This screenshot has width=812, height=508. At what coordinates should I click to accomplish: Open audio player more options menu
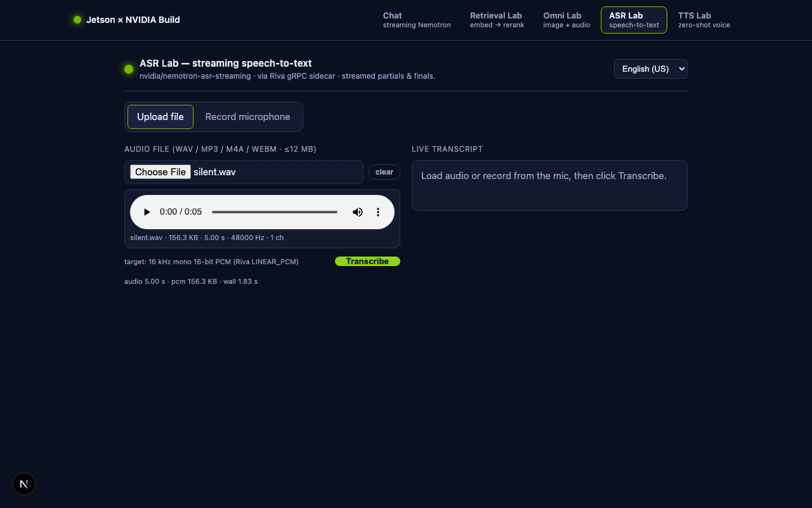(x=378, y=212)
